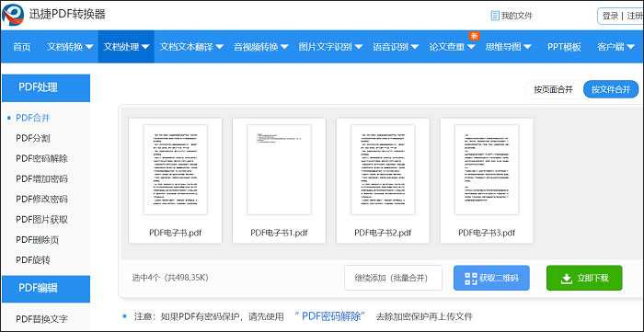
Task: Click the 选中4个（共498.35K）status text
Action: 170,278
